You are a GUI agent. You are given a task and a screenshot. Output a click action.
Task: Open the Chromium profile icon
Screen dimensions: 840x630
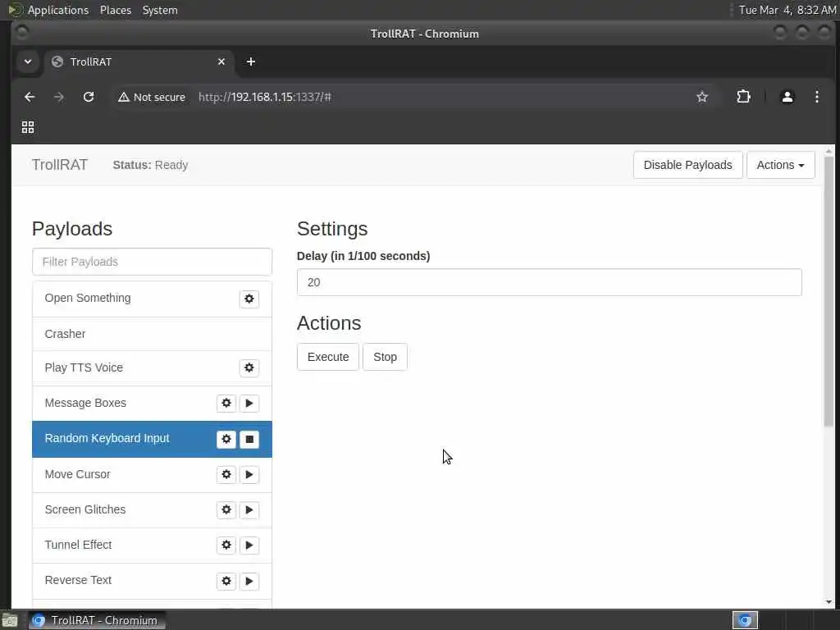coord(787,97)
